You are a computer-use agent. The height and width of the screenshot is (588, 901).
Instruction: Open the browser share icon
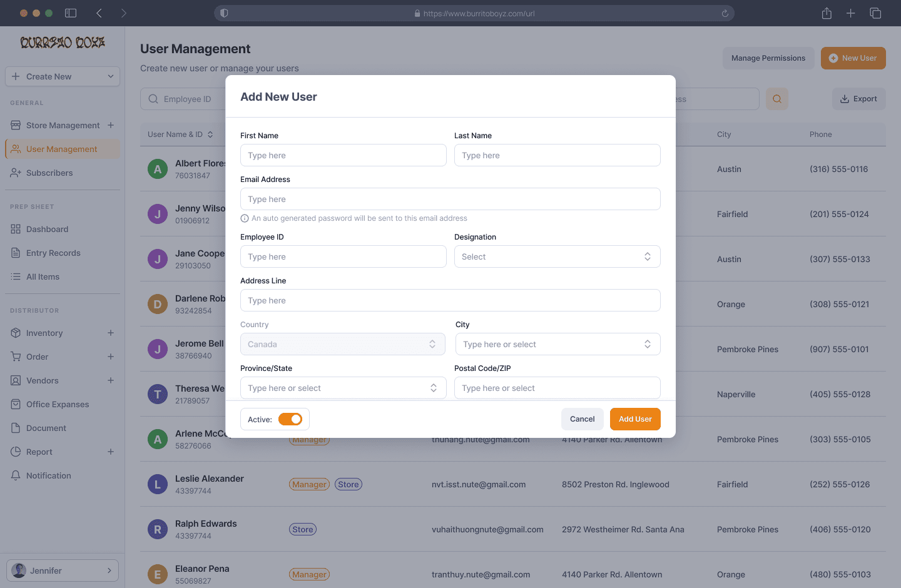pos(827,13)
